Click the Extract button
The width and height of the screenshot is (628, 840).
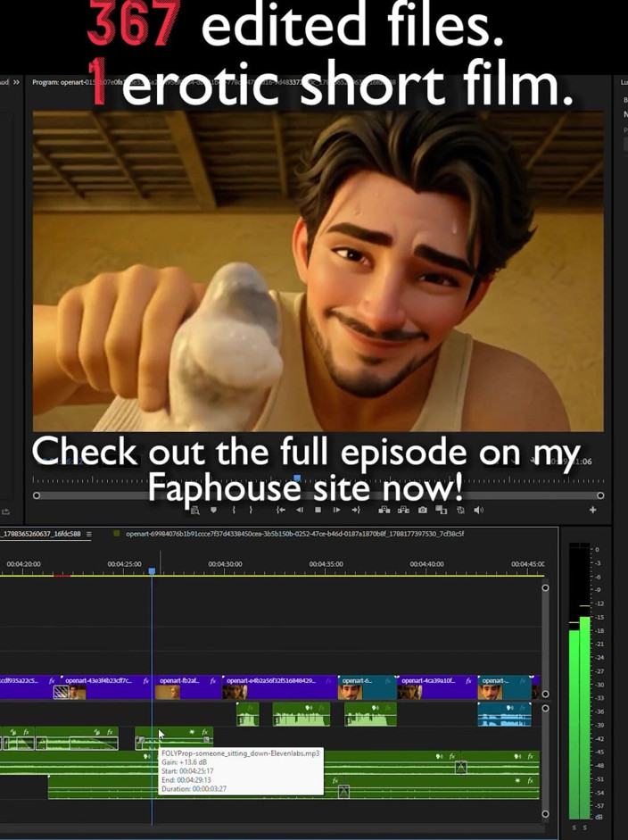403,510
